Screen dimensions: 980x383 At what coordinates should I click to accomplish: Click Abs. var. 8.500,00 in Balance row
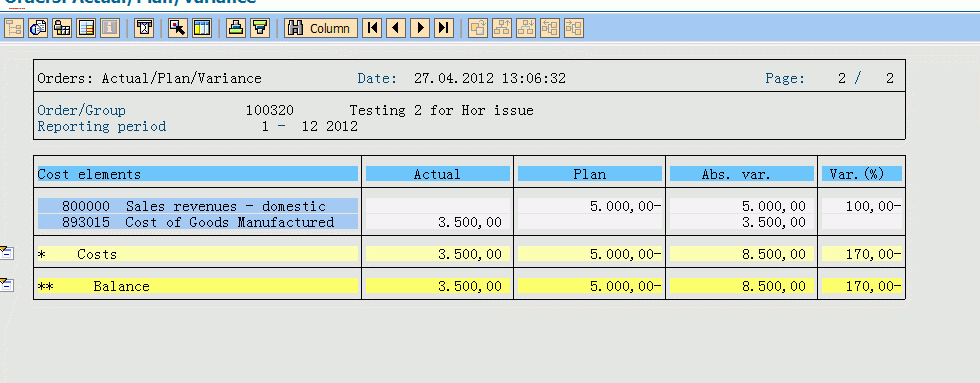tap(742, 286)
